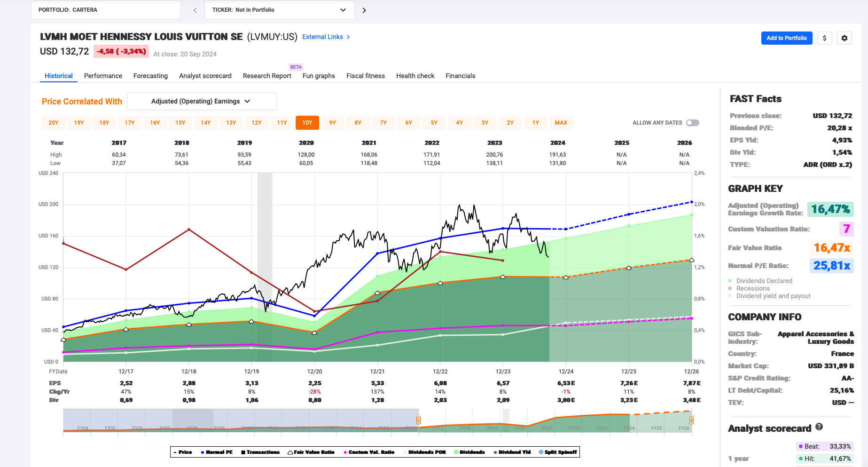The image size is (868, 467).
Task: Select the 18Y time range button
Action: 104,123
